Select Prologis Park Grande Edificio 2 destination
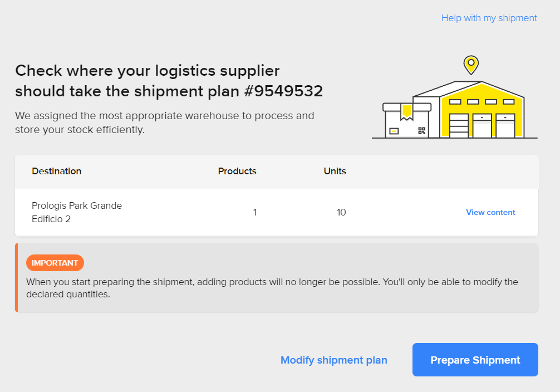Viewport: 560px width, 392px height. point(77,212)
